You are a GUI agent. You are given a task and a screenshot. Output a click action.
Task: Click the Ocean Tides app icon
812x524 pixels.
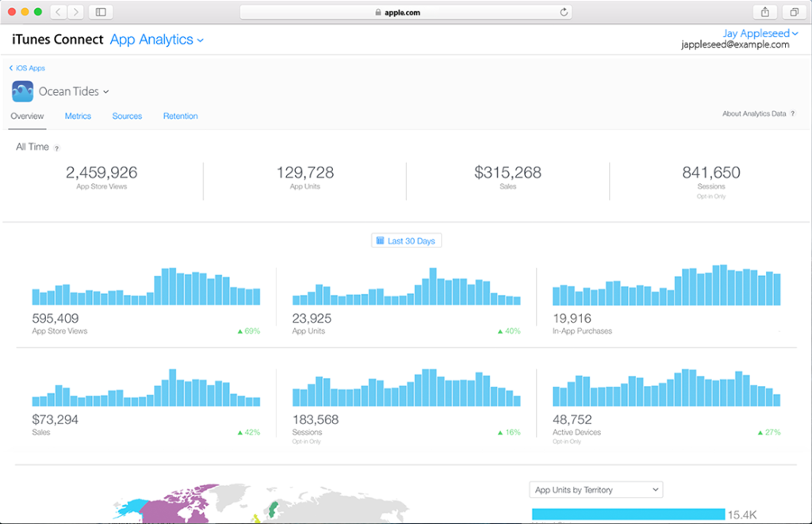23,92
